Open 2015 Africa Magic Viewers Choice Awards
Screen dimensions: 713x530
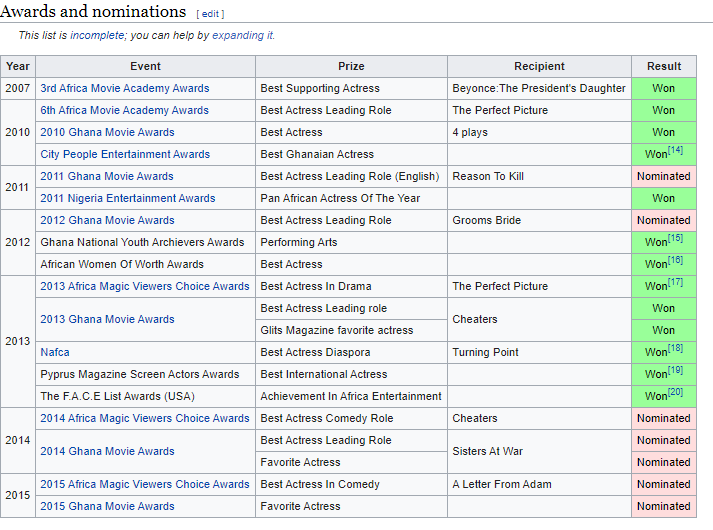click(145, 484)
